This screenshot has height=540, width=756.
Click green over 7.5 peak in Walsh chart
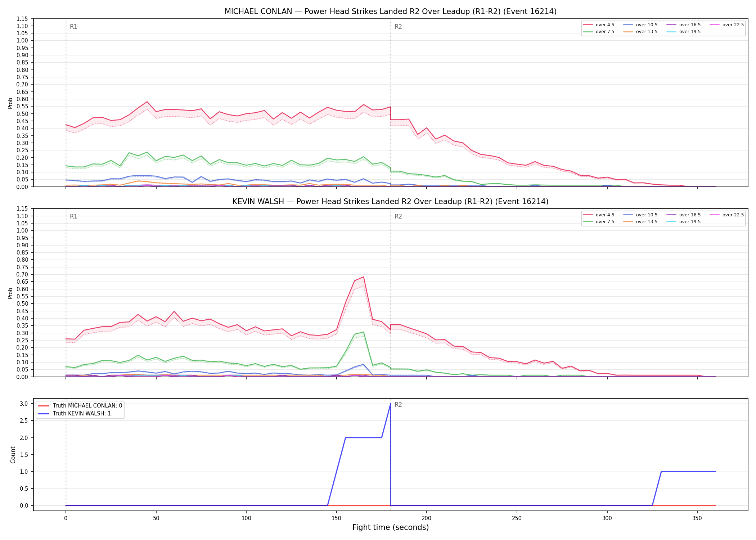[x=364, y=332]
